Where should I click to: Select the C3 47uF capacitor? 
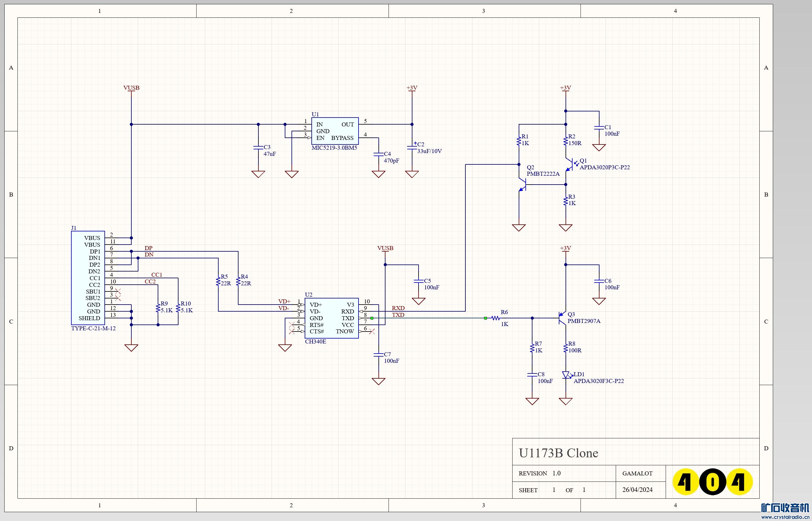tap(258, 148)
